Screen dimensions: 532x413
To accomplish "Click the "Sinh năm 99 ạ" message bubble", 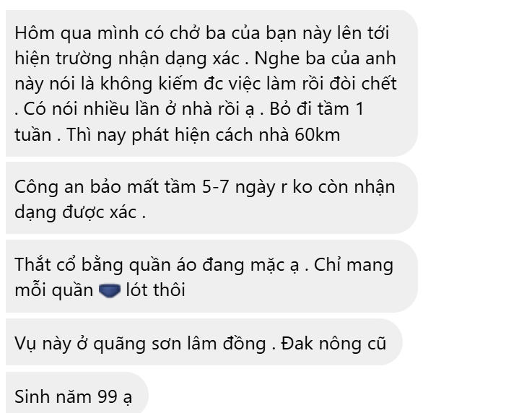I will 77,393.
